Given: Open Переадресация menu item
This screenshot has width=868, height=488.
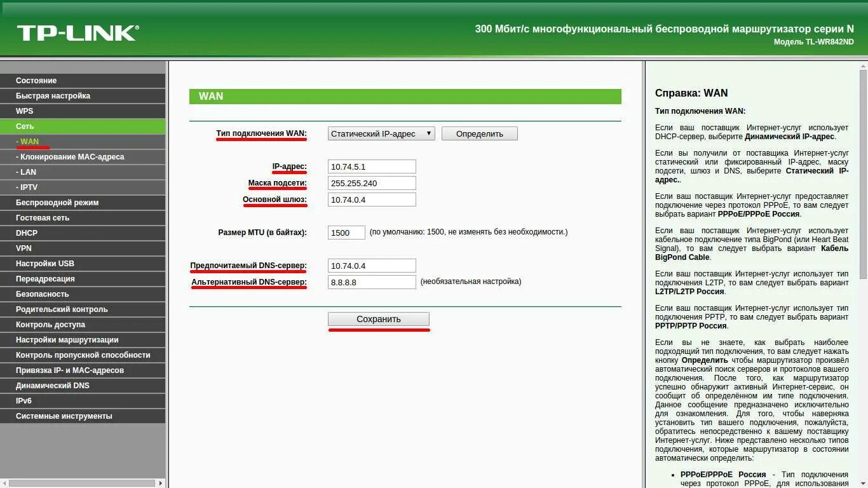Looking at the screenshot, I should pyautogui.click(x=83, y=279).
